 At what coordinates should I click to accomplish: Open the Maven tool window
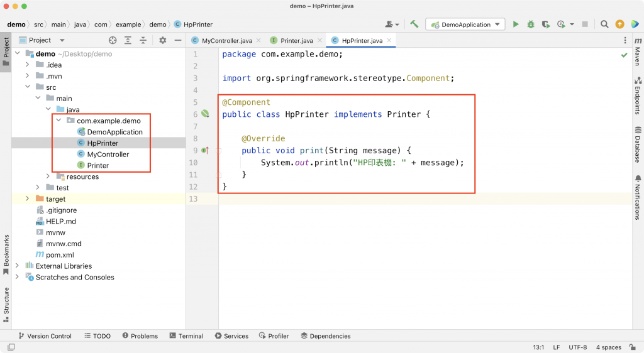(x=638, y=52)
